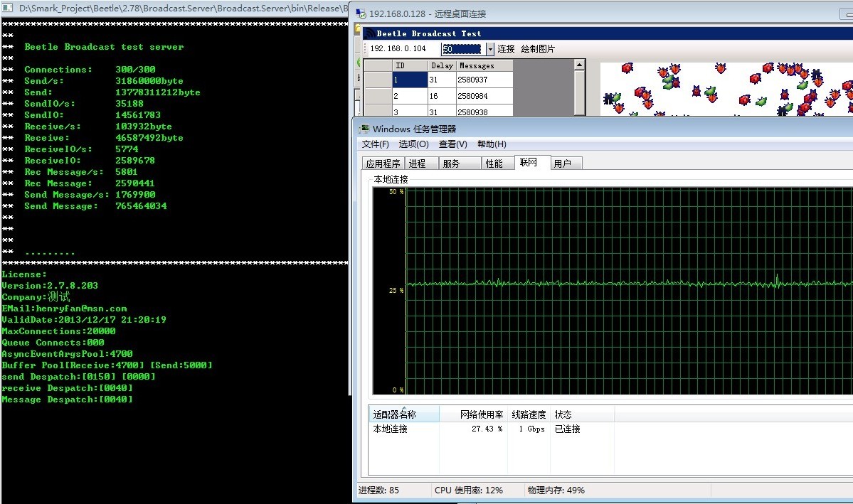Click the scroll up arrow of the grid

(x=579, y=65)
